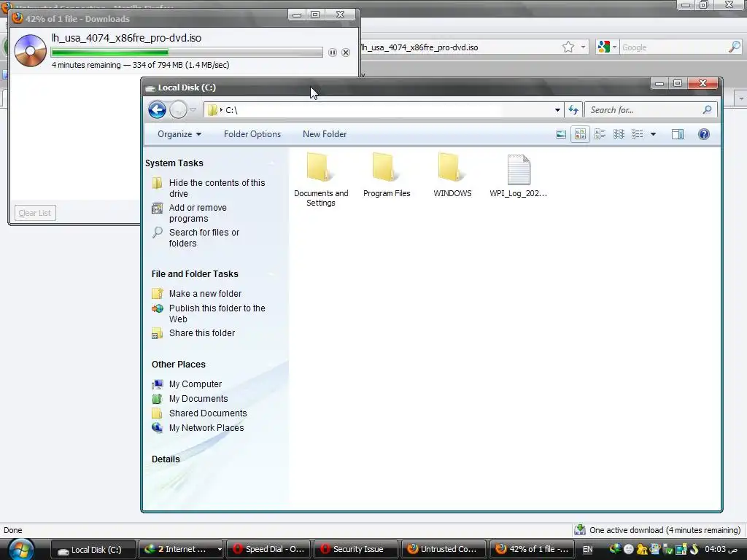Open Firefox URL bar dropdown arrow

click(x=583, y=47)
